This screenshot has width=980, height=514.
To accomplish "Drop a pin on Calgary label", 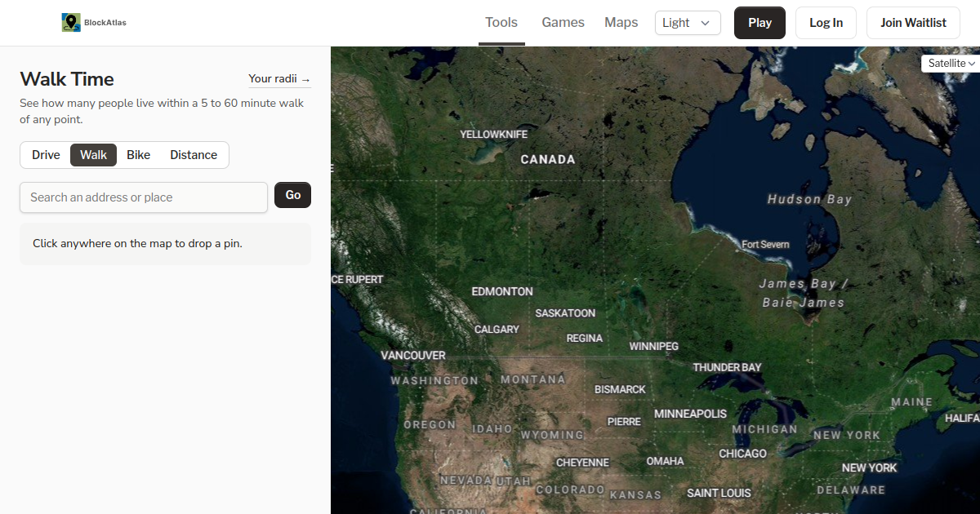I will [x=497, y=330].
